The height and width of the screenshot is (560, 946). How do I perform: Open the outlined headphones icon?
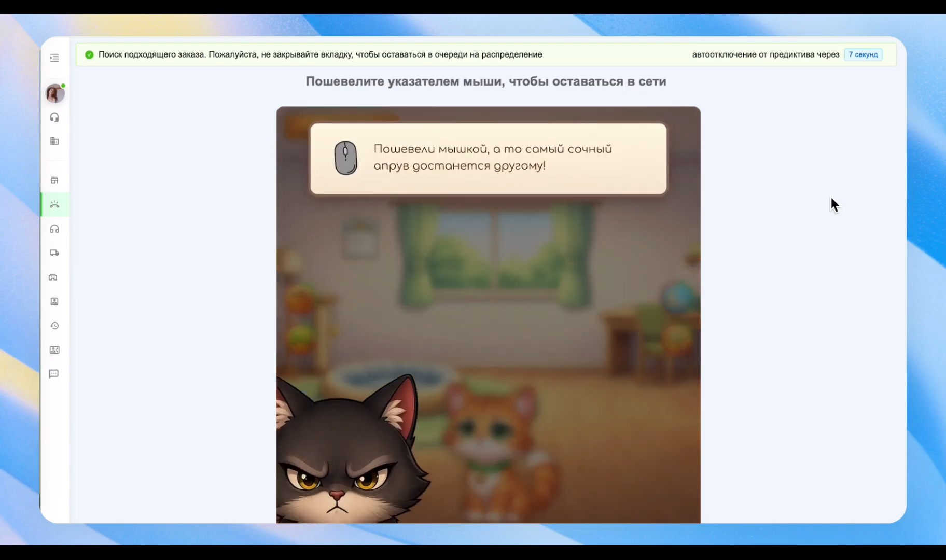[54, 229]
